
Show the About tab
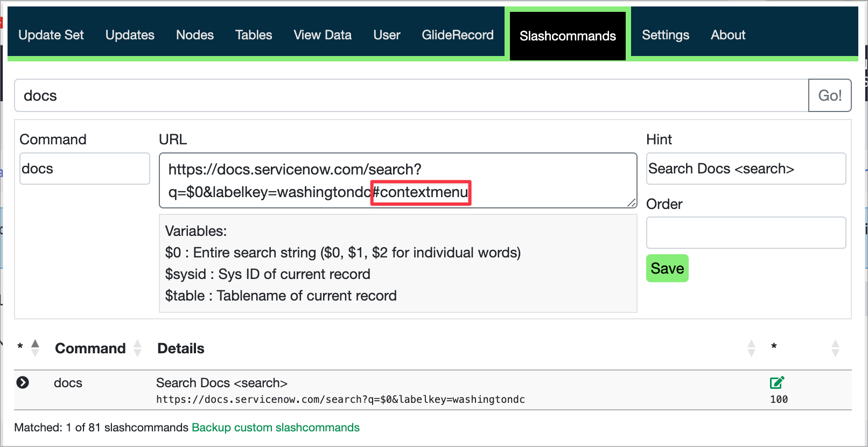coord(728,35)
